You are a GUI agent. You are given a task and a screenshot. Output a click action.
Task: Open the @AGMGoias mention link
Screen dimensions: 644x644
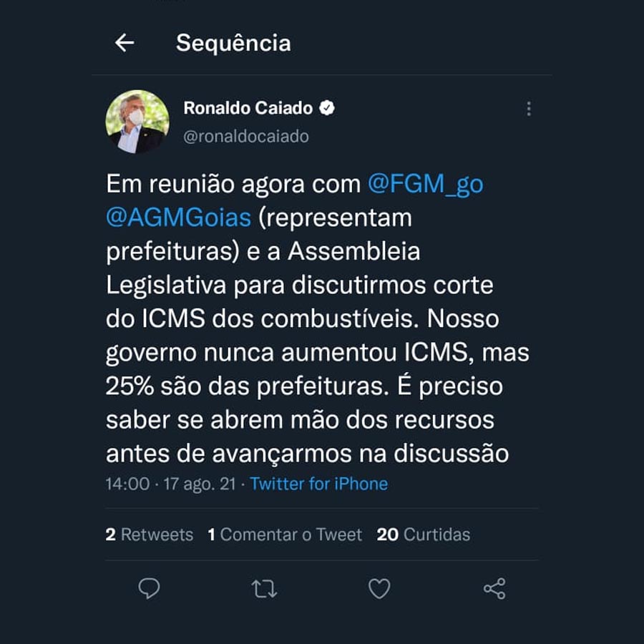[179, 218]
